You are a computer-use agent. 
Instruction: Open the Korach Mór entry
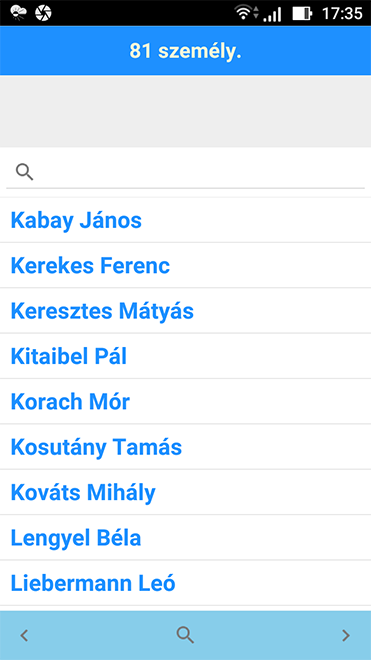click(185, 402)
